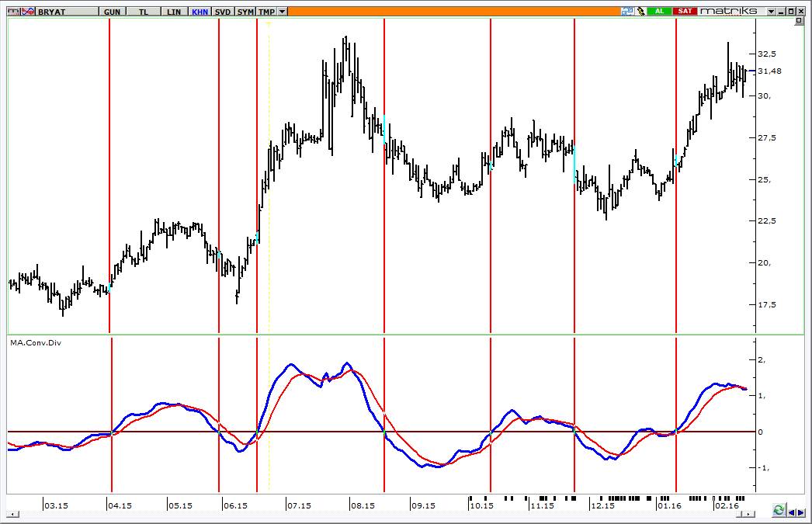Toggle the LIN linear scale option
Image resolution: width=812 pixels, height=524 pixels.
[x=174, y=12]
